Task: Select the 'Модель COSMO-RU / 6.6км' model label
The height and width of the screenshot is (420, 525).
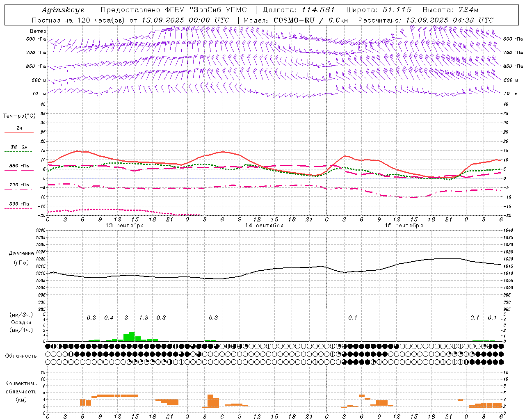Action: click(x=296, y=20)
